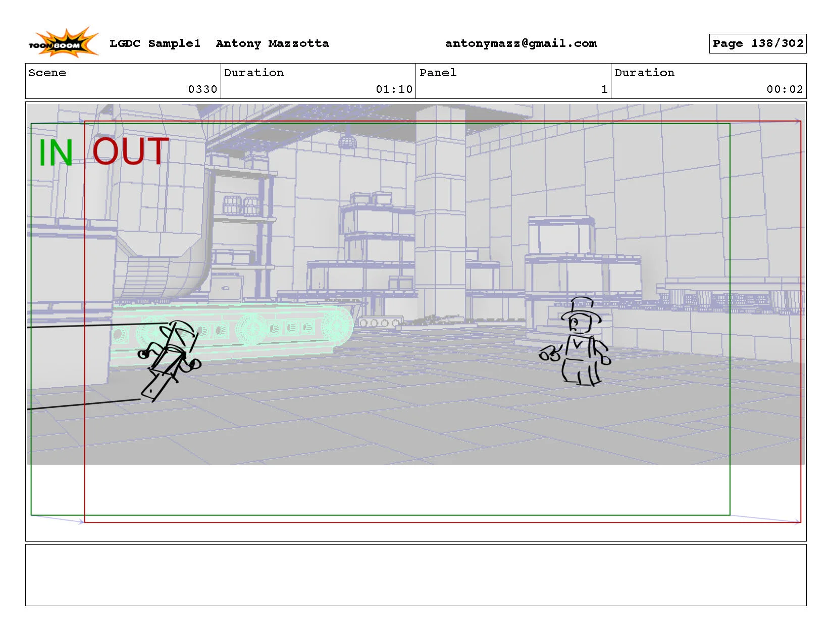This screenshot has width=832, height=644.
Task: Click the panel number '1'
Action: [604, 89]
